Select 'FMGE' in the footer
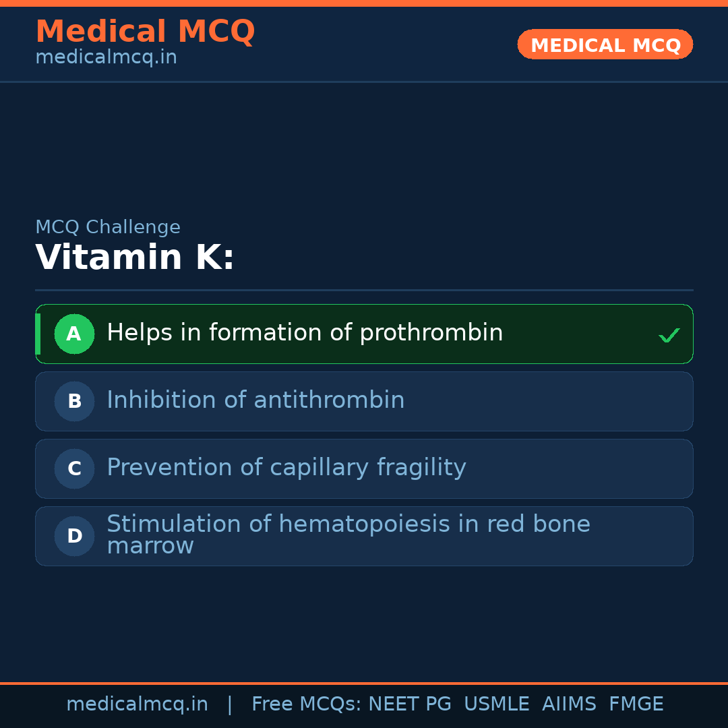The image size is (728, 728). coord(636,704)
